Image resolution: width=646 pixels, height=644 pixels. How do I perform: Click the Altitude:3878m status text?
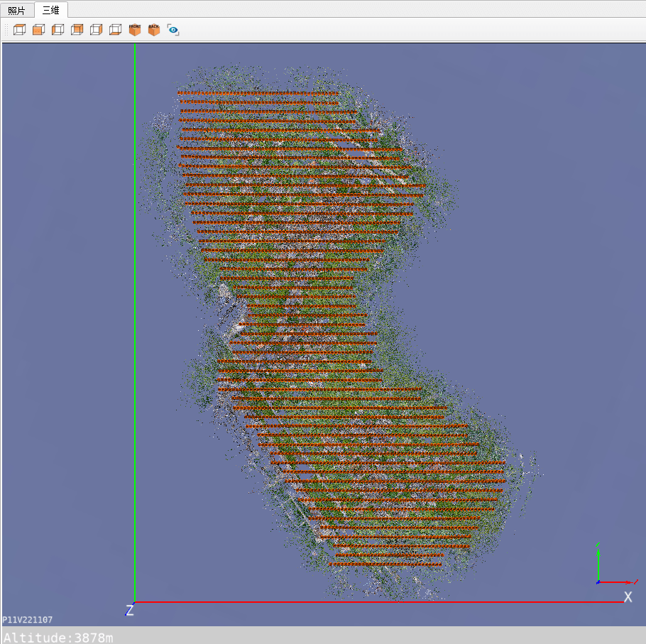click(x=58, y=638)
